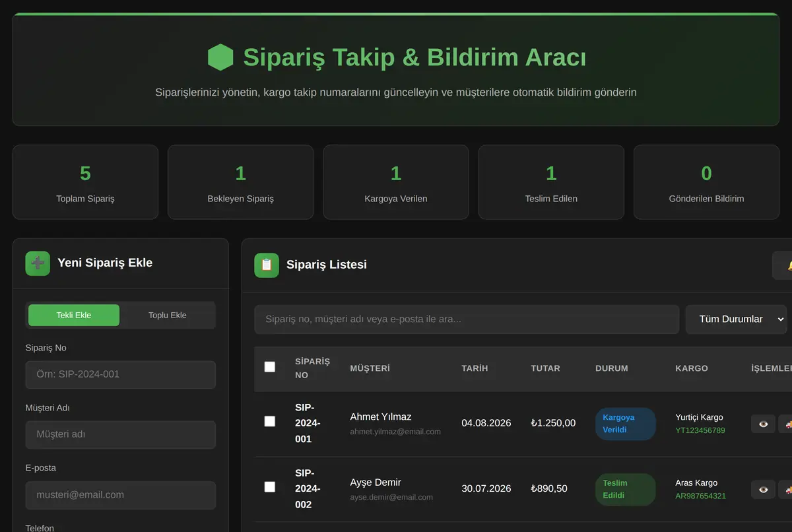Screen dimensions: 792x532
Task: Click the order number SIP-2024-001
Action: [308, 423]
